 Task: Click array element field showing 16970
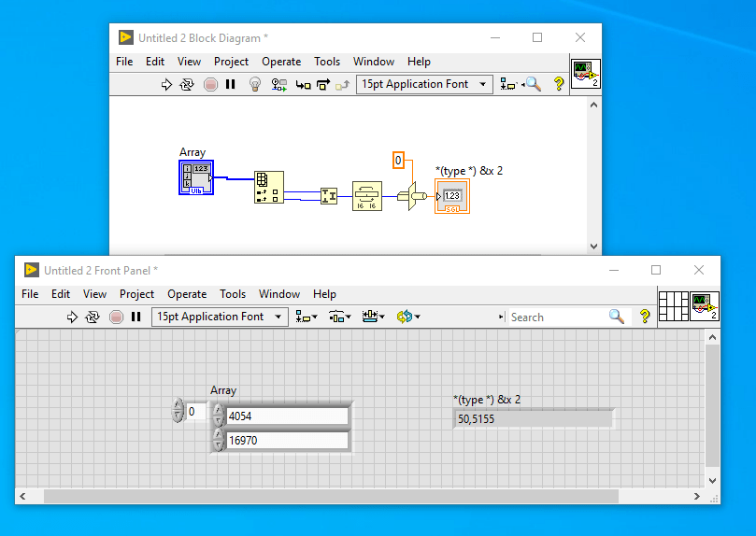286,440
